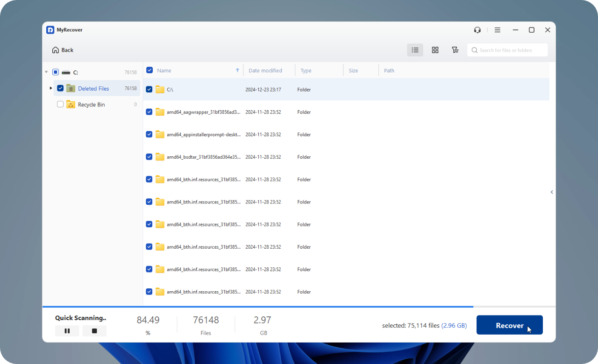This screenshot has width=598, height=364.
Task: Pause the quick scan
Action: pyautogui.click(x=67, y=331)
